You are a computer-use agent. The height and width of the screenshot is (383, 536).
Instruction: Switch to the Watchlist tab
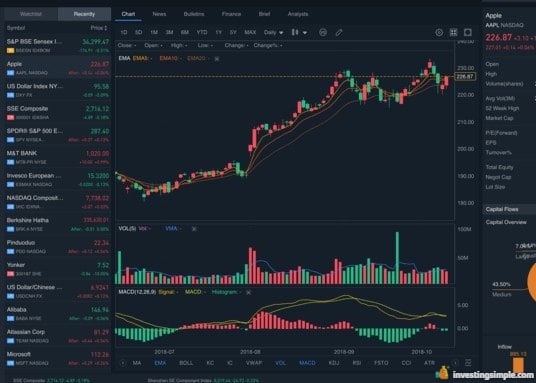pos(31,14)
